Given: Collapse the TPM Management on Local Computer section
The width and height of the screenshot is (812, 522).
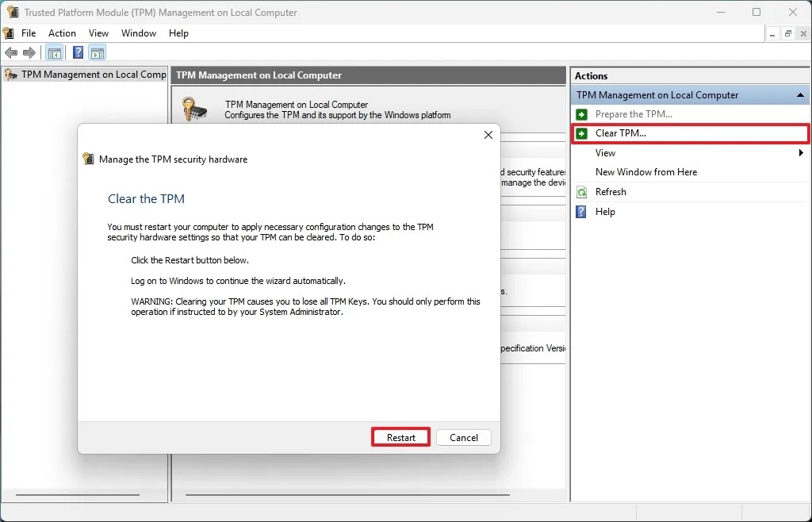Looking at the screenshot, I should pyautogui.click(x=800, y=94).
